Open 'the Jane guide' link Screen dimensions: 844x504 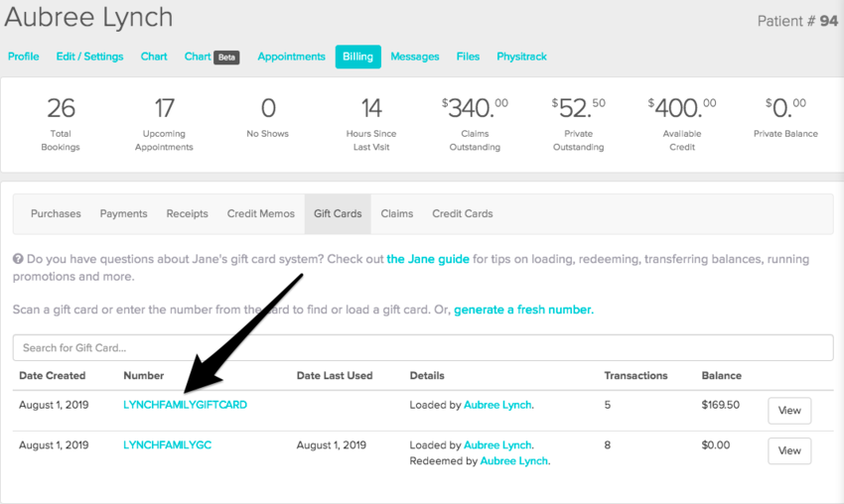(x=428, y=259)
